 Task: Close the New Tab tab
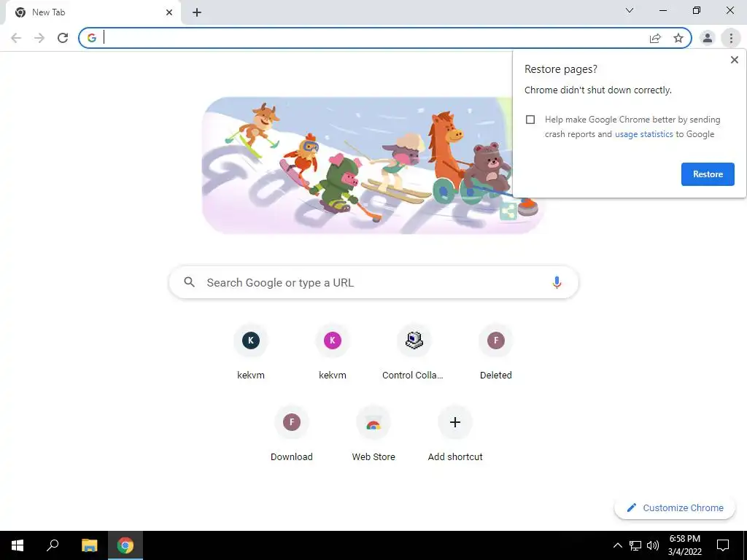(169, 12)
